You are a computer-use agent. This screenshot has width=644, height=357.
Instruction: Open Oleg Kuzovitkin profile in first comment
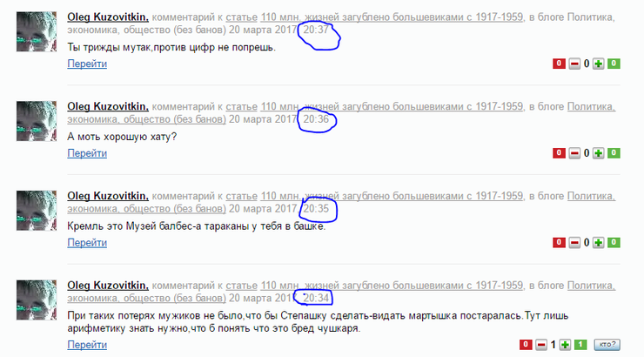(x=108, y=17)
